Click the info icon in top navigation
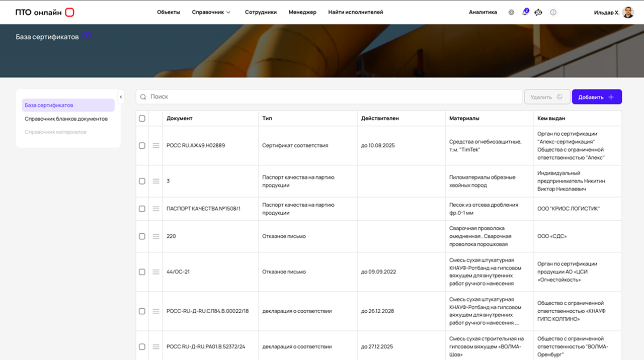The height and width of the screenshot is (360, 644). [553, 12]
